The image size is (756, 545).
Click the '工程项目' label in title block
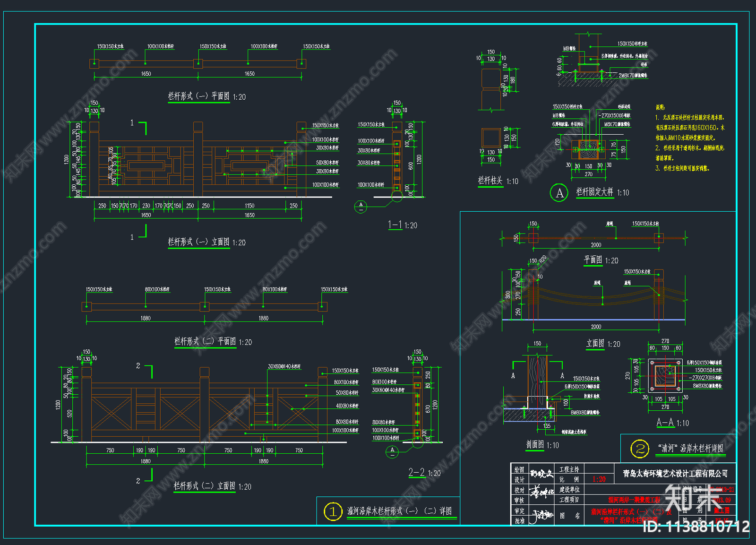(569, 500)
